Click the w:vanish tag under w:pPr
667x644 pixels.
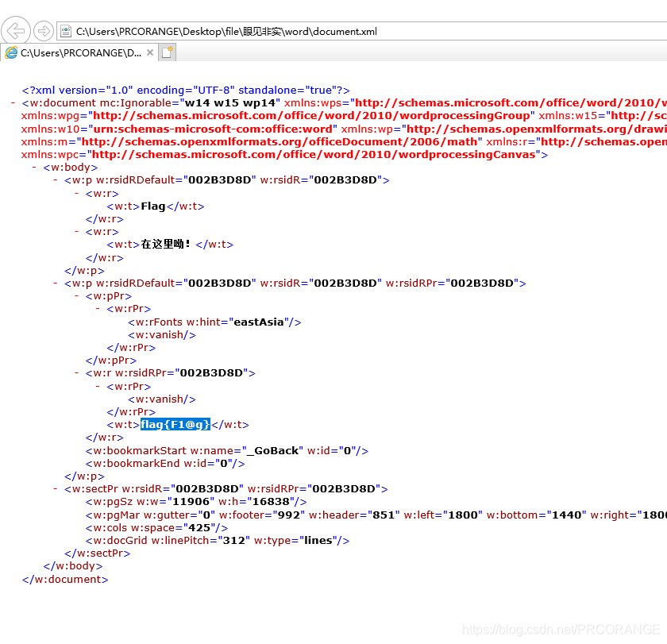coord(162,335)
